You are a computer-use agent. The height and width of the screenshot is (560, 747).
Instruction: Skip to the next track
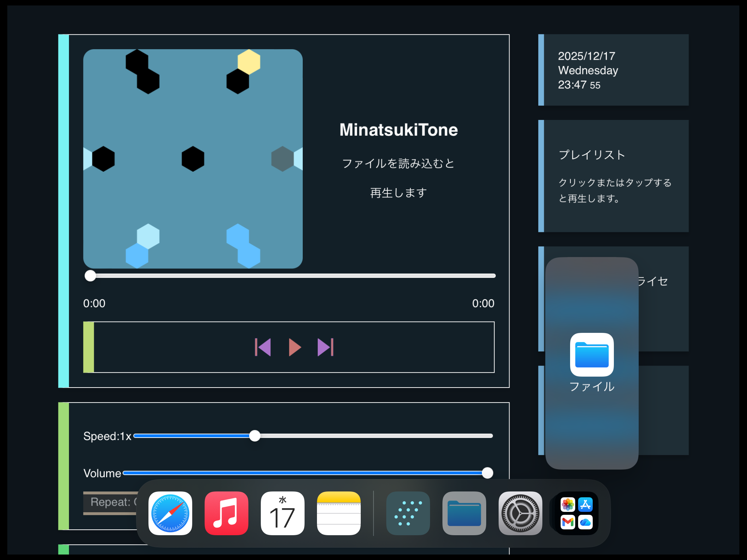pyautogui.click(x=325, y=347)
